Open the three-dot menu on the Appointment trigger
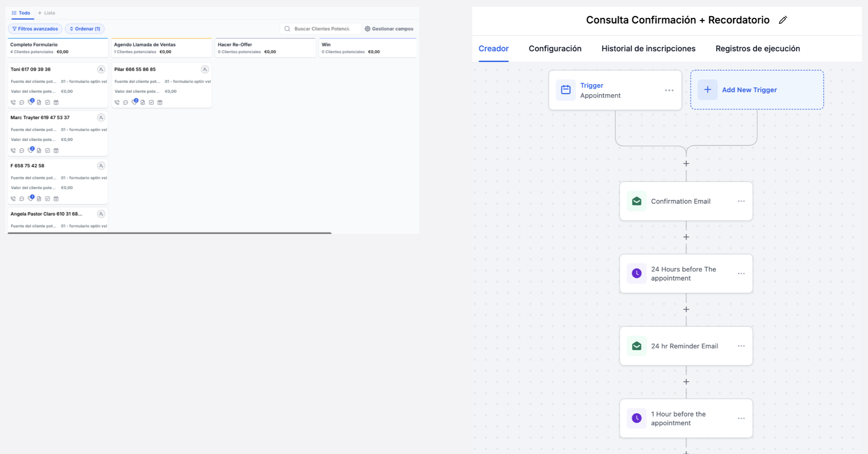868x454 pixels. tap(669, 90)
